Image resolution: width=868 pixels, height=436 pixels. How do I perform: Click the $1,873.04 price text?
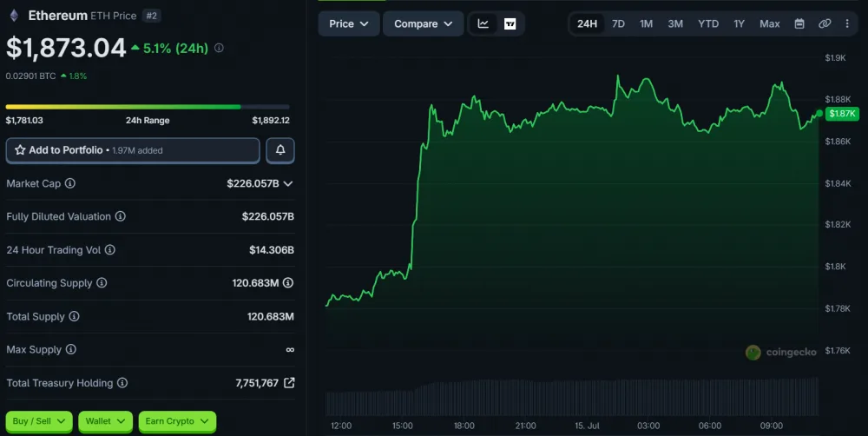click(x=66, y=48)
